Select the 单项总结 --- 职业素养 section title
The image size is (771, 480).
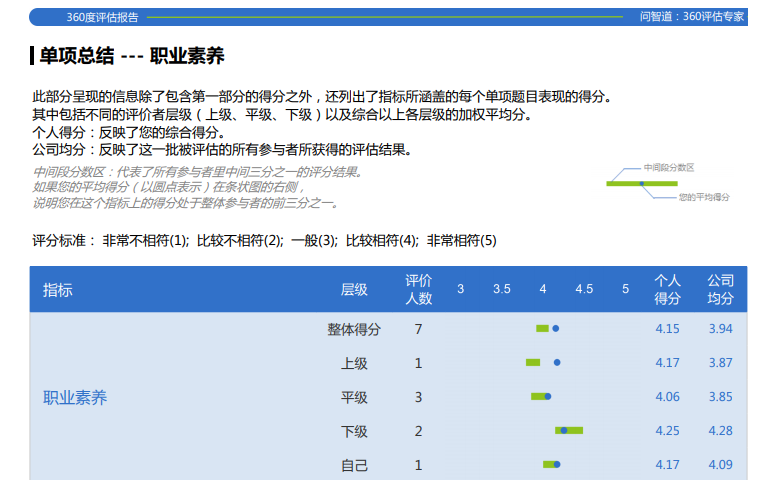click(x=132, y=56)
